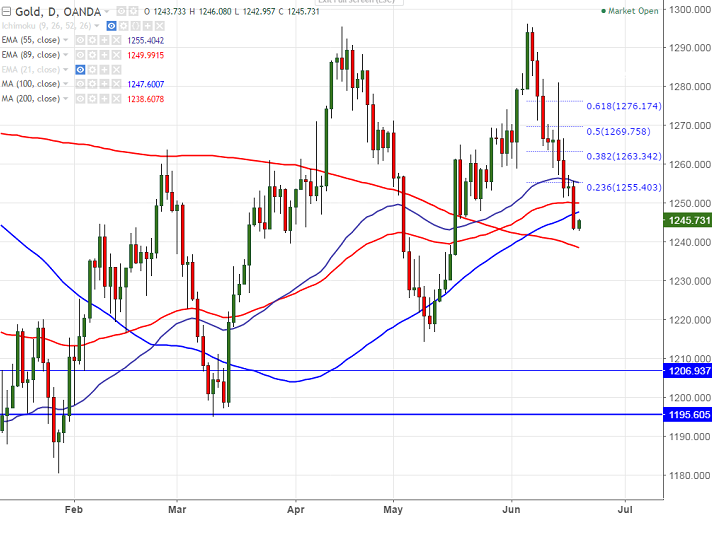
Task: Select the MA (100, close) legend label
Action: [31, 84]
